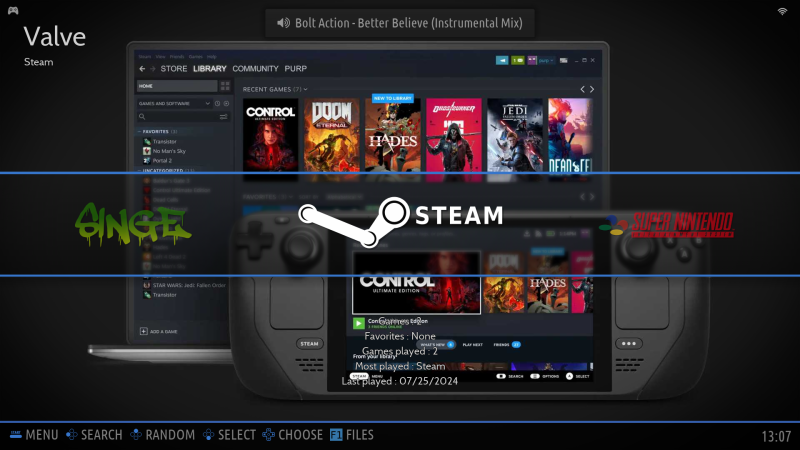This screenshot has width=800, height=450.
Task: Click the CHOOSE d-pad help item
Action: [292, 435]
